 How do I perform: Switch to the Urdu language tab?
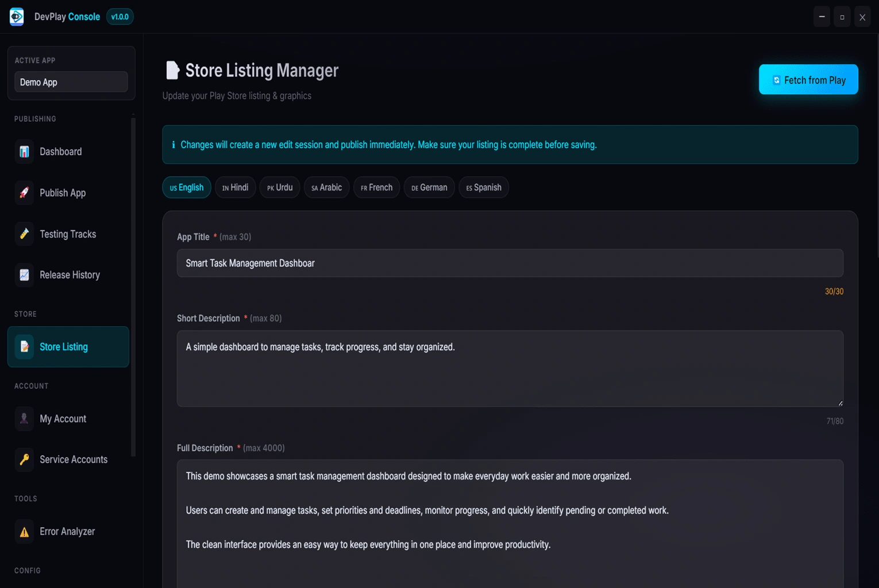[280, 187]
